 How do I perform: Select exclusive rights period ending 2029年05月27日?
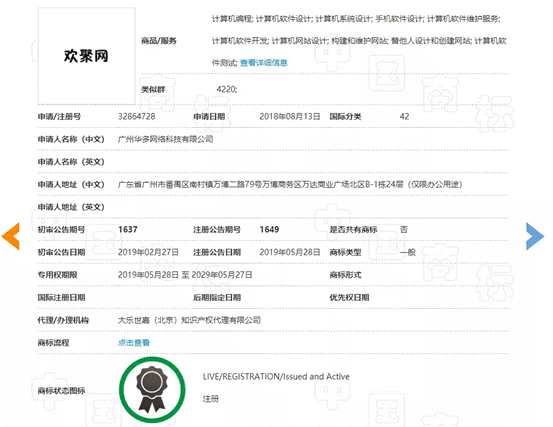tap(222, 275)
